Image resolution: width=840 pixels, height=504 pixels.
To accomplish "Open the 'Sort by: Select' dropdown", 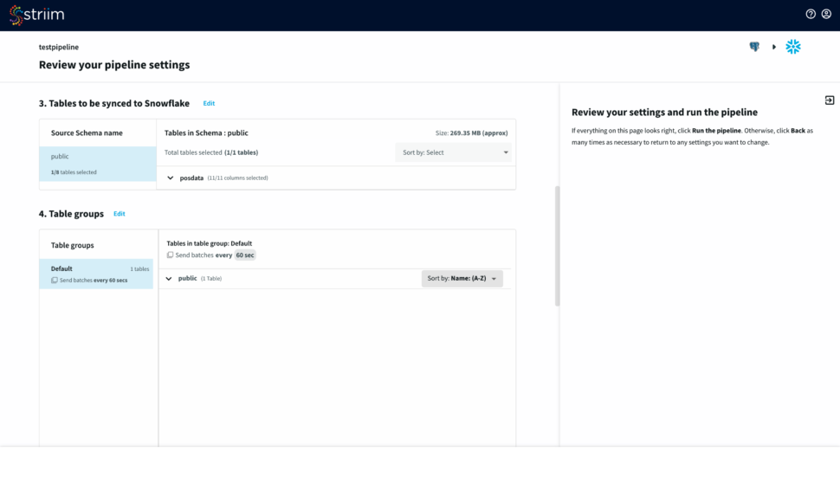I will click(453, 152).
